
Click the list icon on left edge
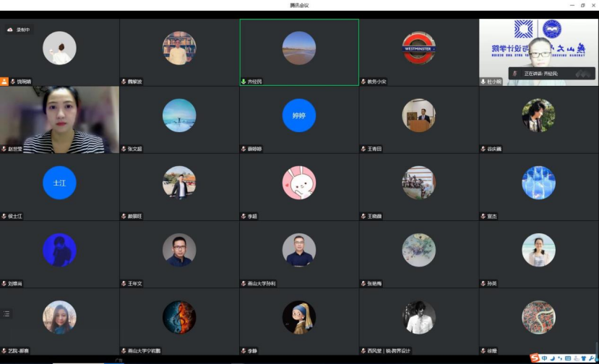7,313
